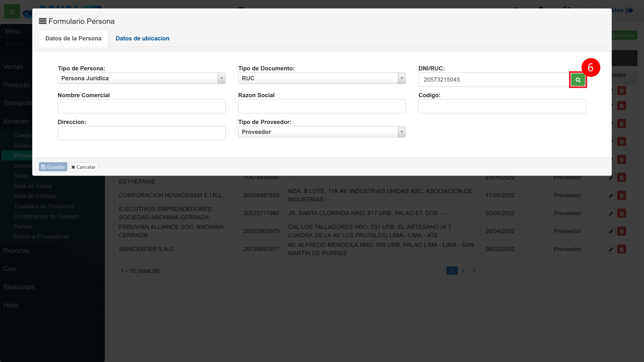Viewport: 644px width, 362px height.
Task: Click the logout arrow icon at top right
Action: pyautogui.click(x=629, y=11)
